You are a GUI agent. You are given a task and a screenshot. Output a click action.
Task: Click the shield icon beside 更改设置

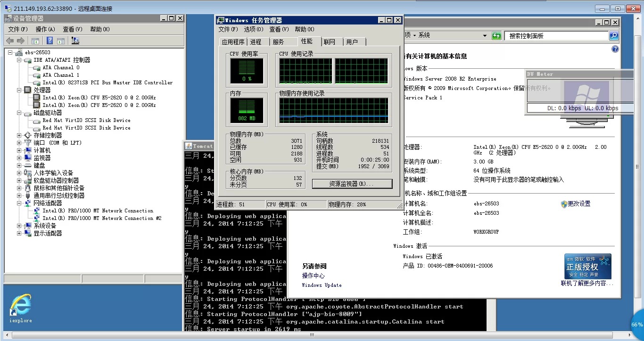pyautogui.click(x=564, y=204)
